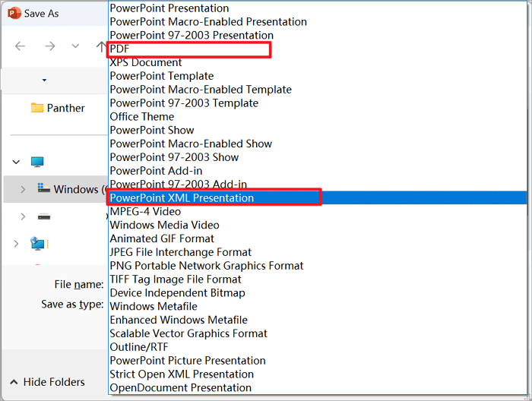Collapse the This PC tree node
The width and height of the screenshot is (532, 401).
(16, 162)
